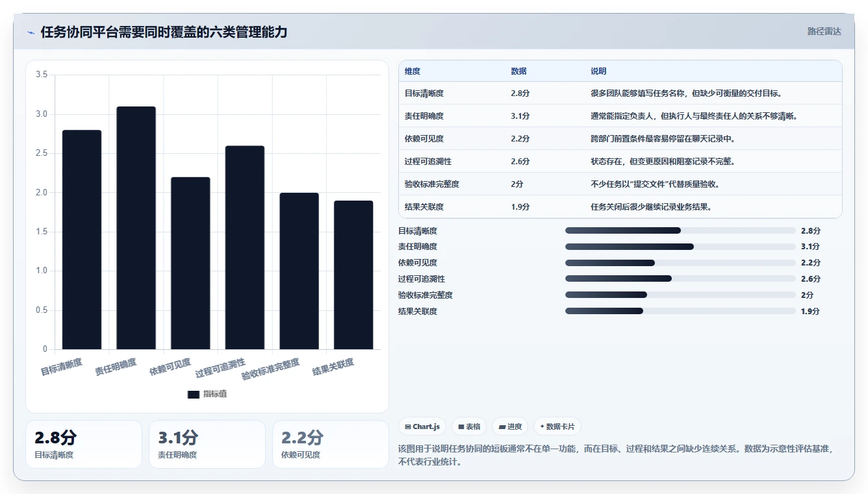The image size is (868, 494).
Task: Click the footnote paragraph starting 该图用于说明
Action: pyautogui.click(x=617, y=456)
